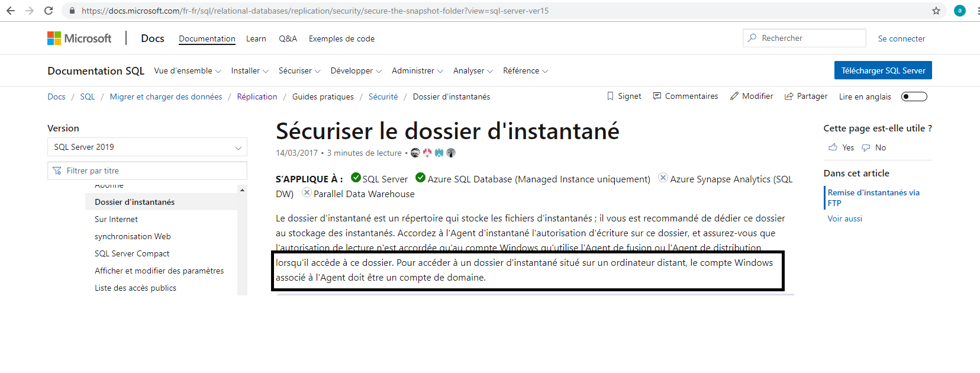Open the browser profile avatar
The image size is (980, 373).
point(960,11)
